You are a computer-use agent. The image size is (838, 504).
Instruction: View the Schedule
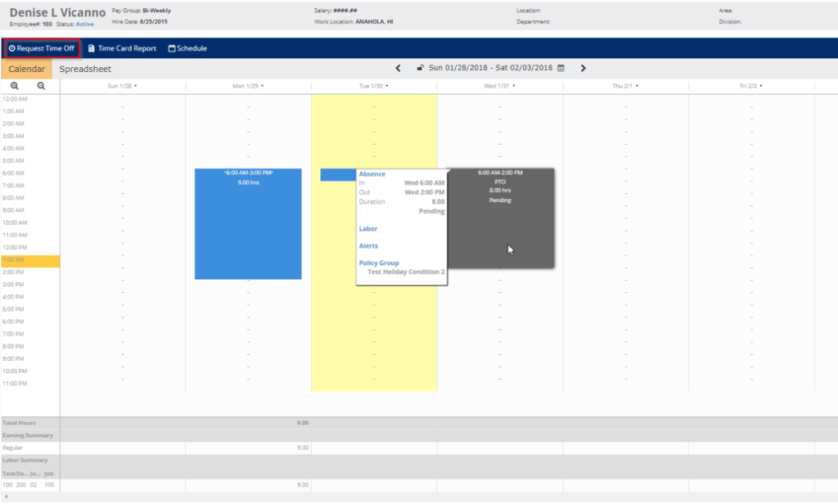pyautogui.click(x=187, y=48)
